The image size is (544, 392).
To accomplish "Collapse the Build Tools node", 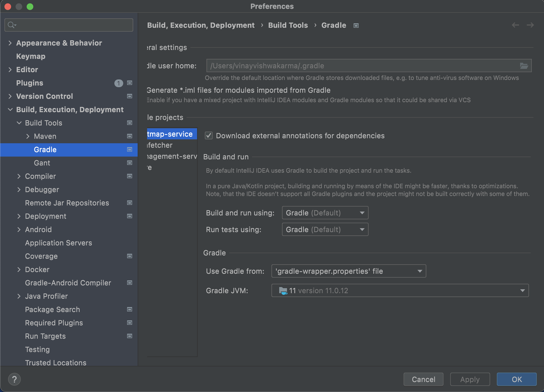I will coord(19,123).
